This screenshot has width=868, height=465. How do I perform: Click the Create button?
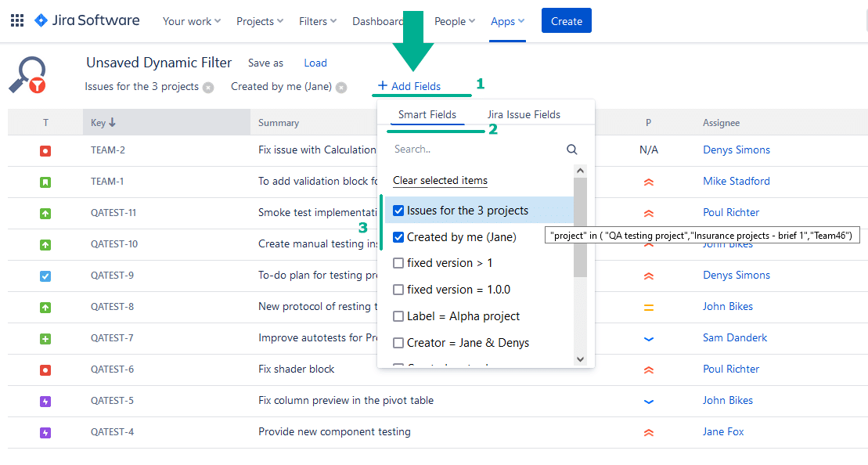point(566,20)
